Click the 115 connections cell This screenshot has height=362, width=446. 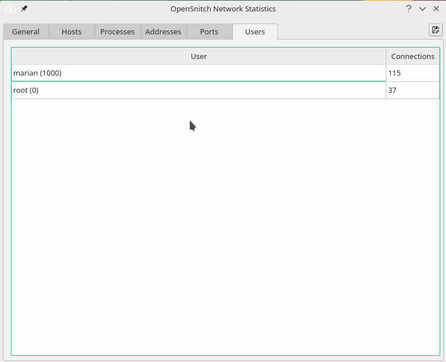click(413, 73)
